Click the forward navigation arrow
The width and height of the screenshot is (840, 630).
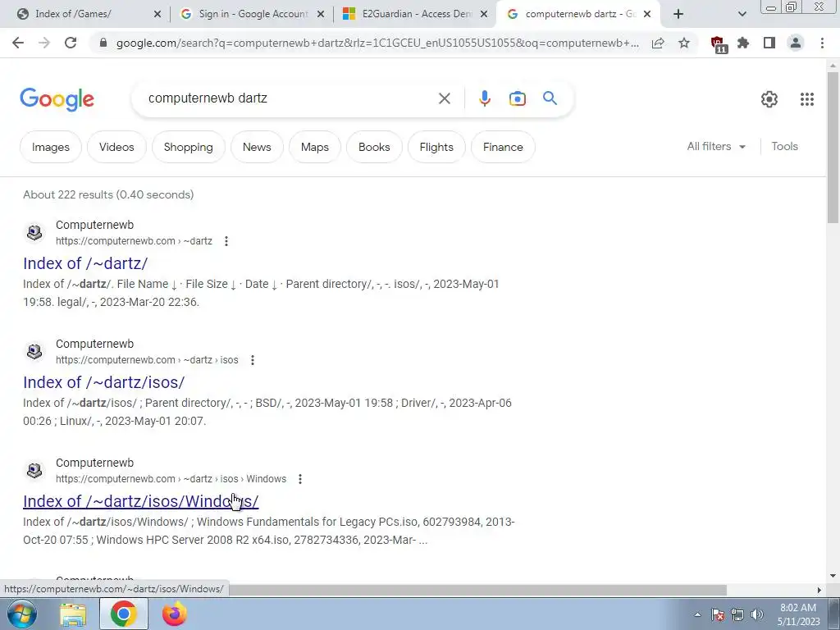pos(44,43)
